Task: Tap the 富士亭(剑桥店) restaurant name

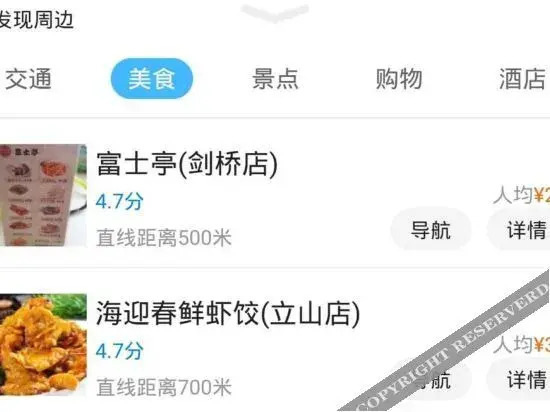Action: click(187, 164)
